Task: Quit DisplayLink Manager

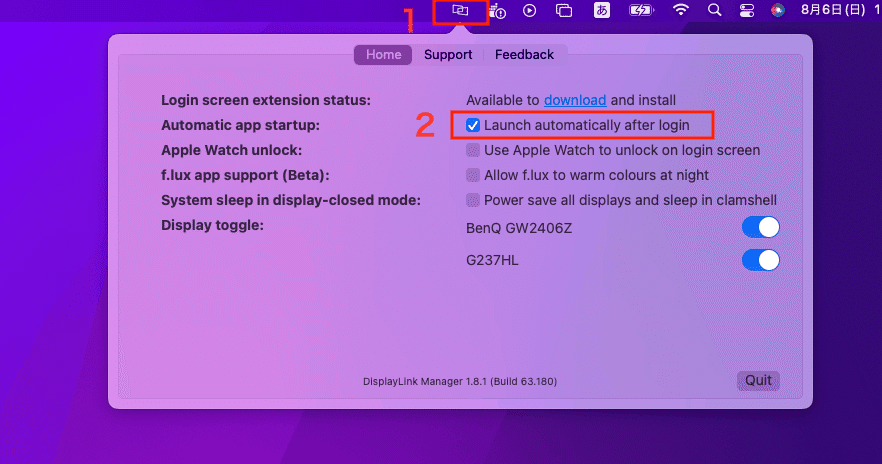Action: (758, 381)
